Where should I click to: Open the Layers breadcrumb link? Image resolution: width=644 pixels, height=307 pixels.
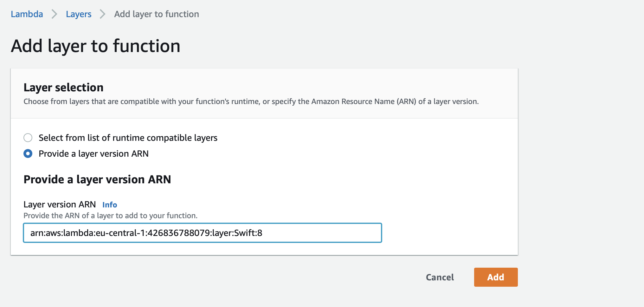(79, 14)
